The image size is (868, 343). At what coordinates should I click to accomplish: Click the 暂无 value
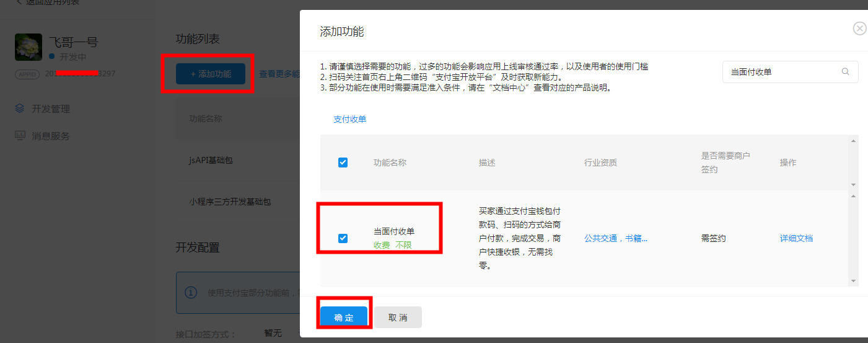273,333
